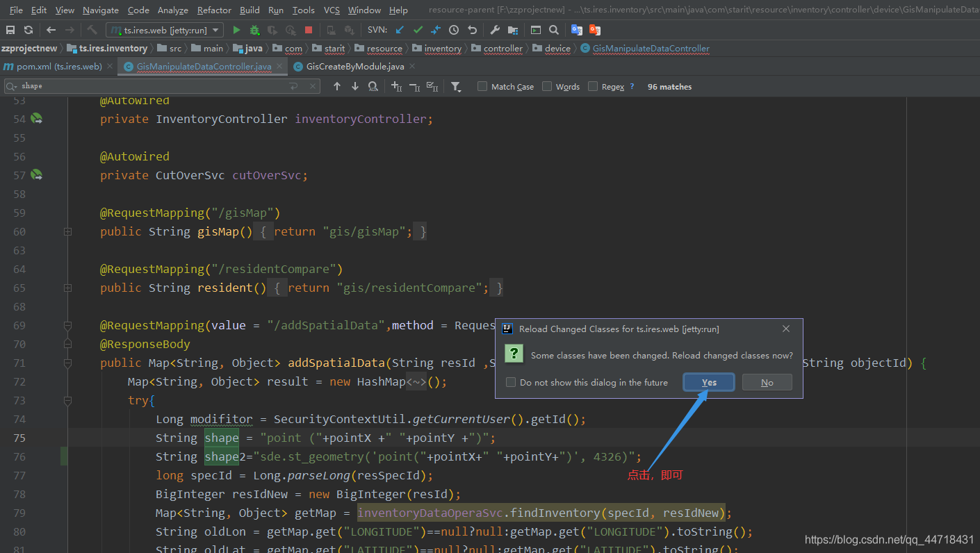
Task: Run the configuration with the green play icon
Action: click(236, 30)
